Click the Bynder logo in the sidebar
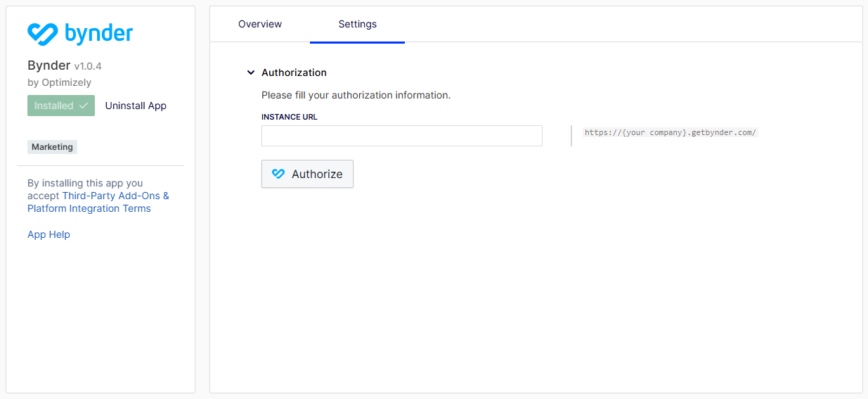Image resolution: width=868 pixels, height=399 pixels. pos(80,33)
